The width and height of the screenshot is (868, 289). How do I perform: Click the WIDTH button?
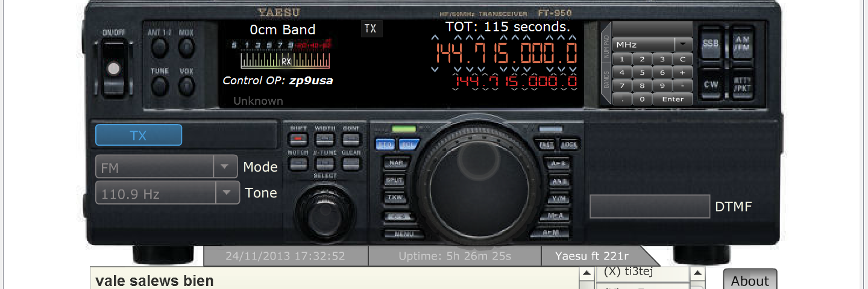pos(325,139)
